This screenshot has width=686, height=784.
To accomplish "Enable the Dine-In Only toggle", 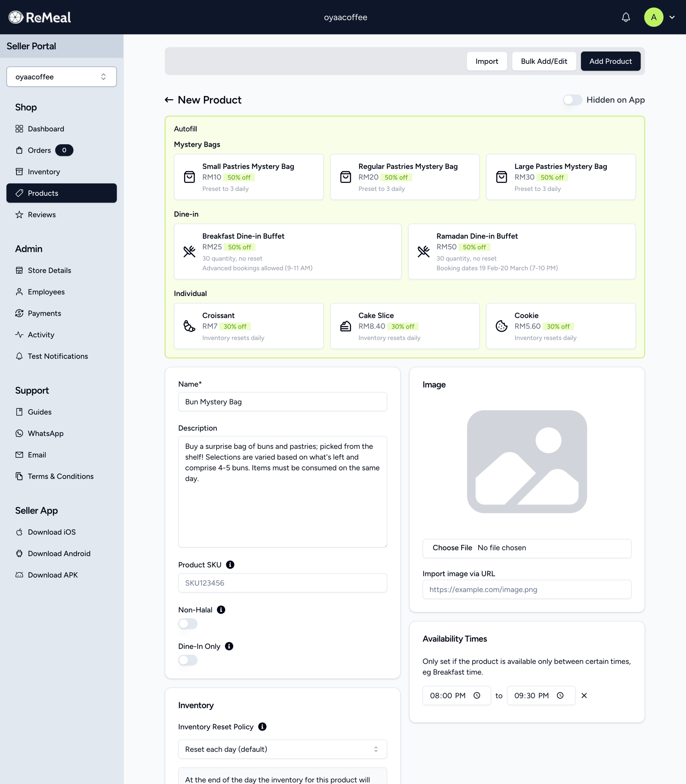I will click(188, 660).
